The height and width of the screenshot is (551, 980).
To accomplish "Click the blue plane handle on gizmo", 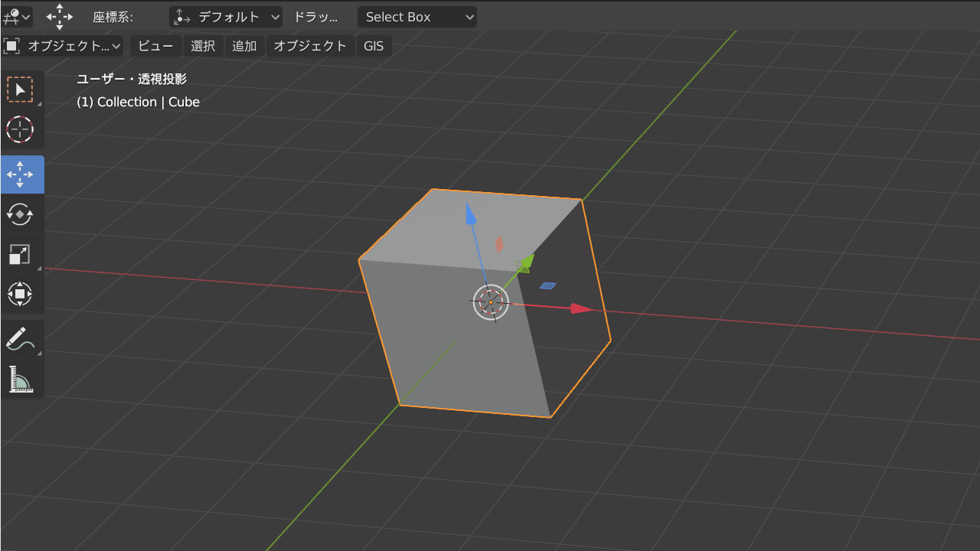I will pos(547,286).
